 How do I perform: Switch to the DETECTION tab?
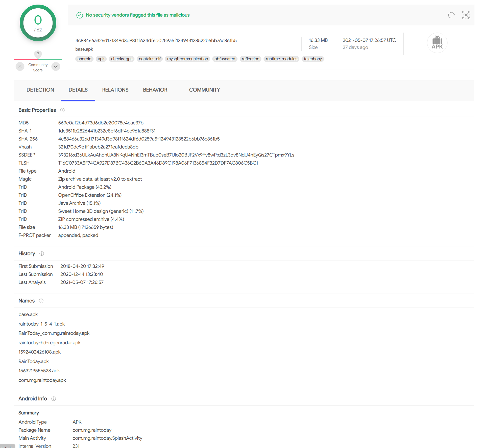40,90
